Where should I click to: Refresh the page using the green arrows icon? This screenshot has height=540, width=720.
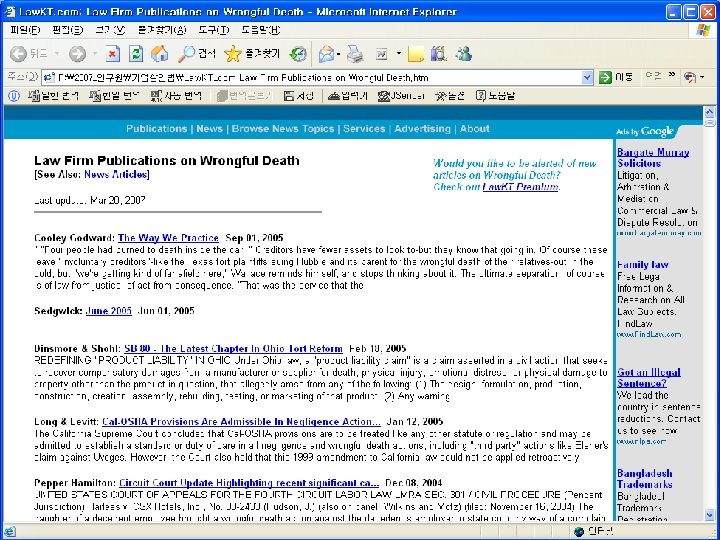coord(135,54)
